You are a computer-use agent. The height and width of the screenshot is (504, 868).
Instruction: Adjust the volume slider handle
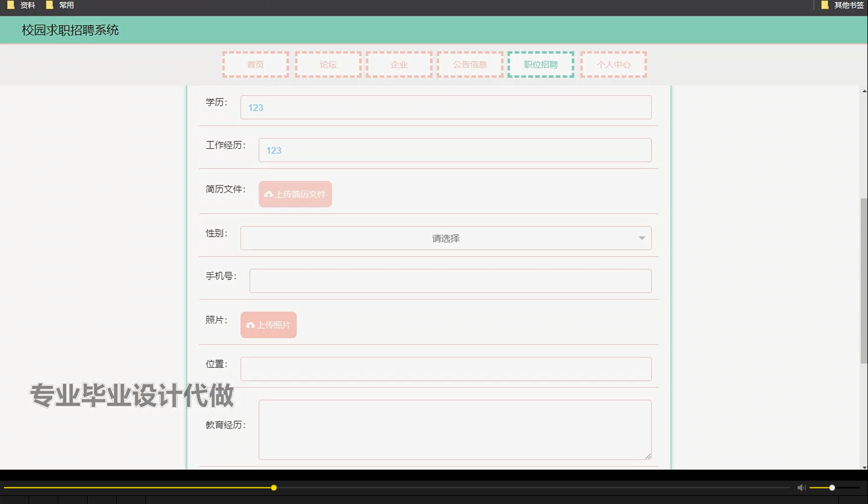click(831, 487)
